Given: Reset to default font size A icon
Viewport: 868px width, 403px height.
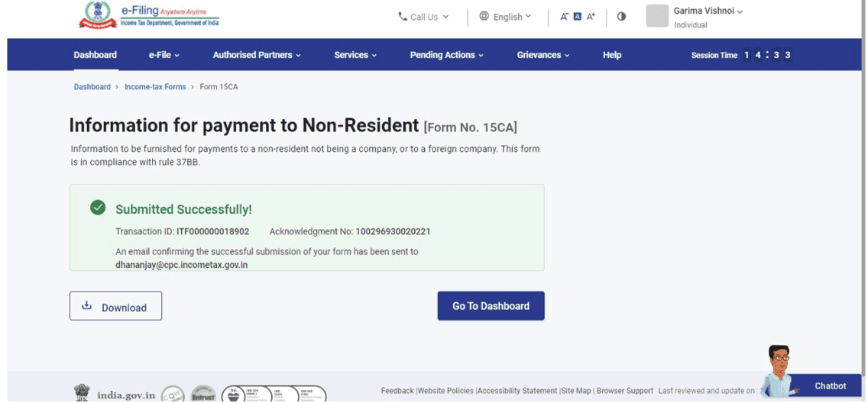Looking at the screenshot, I should 578,17.
